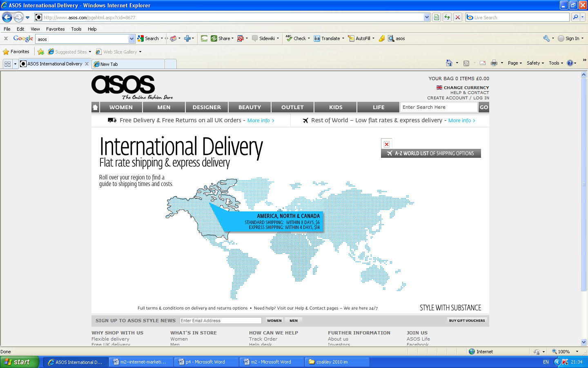The width and height of the screenshot is (588, 368).
Task: Close the ASOS International Delivery tab
Action: [87, 64]
